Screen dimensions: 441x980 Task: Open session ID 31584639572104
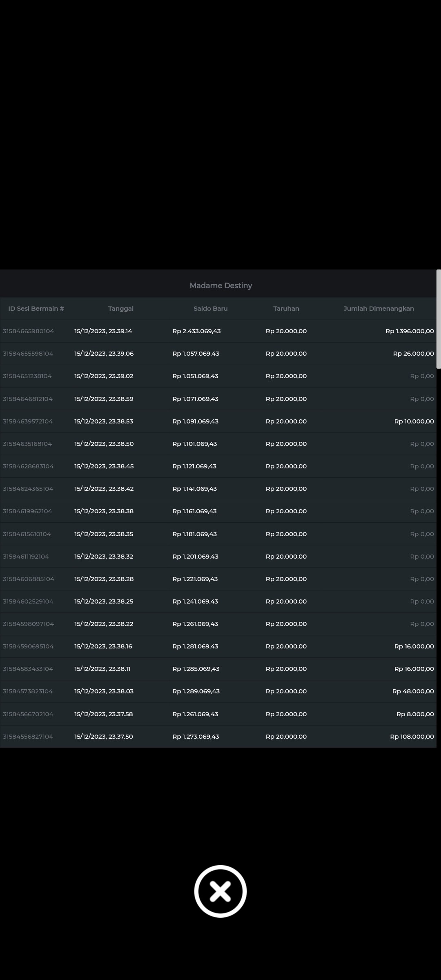[x=28, y=421]
